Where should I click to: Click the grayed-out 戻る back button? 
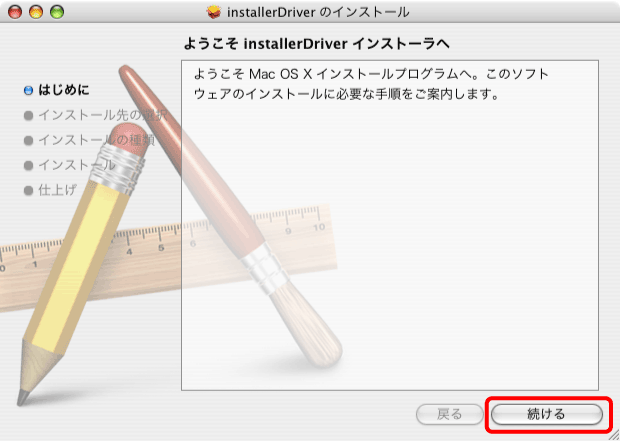coord(450,414)
